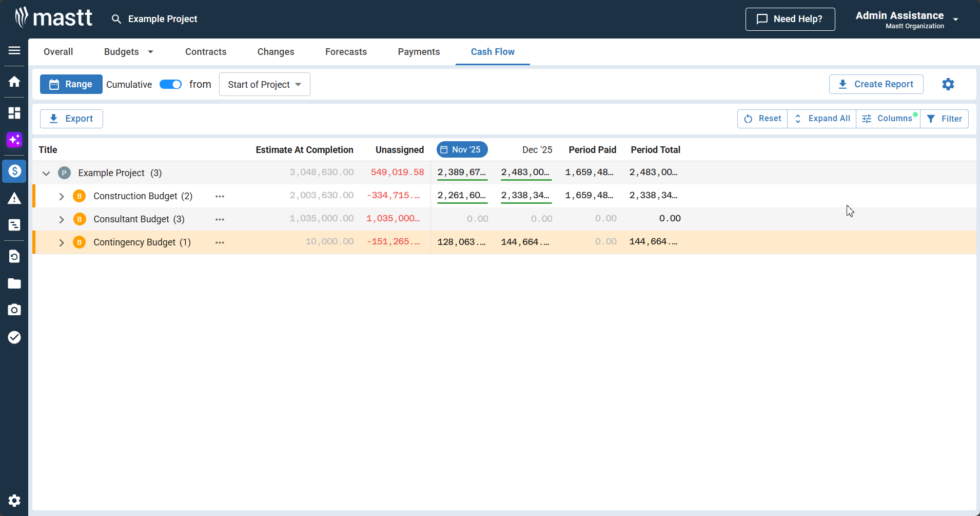Open the purple AI sparkle assistant icon
980x516 pixels.
(x=14, y=140)
